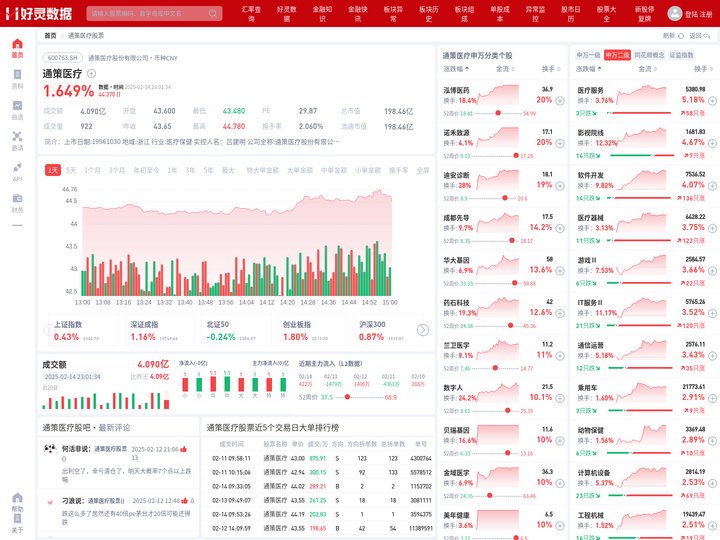Click the 返回 back icon
Screen dimensions: 720x540
(707, 36)
